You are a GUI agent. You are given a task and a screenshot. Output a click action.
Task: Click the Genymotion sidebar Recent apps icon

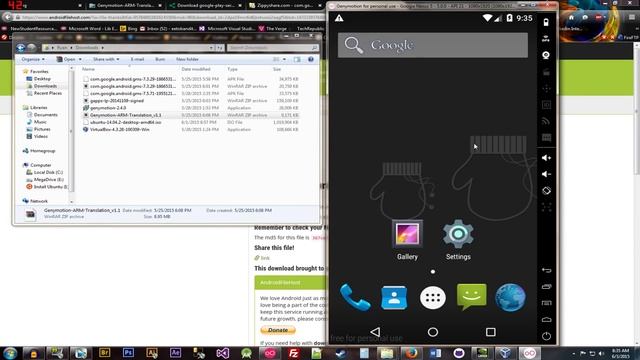(x=547, y=287)
